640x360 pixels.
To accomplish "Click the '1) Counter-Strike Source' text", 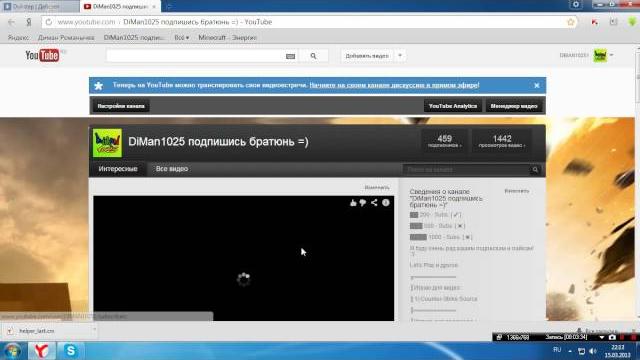I will 444,299.
